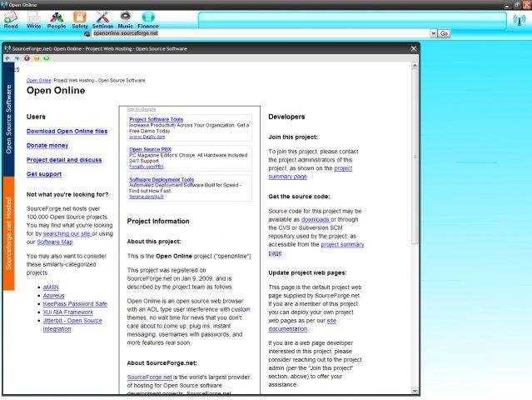
Task: Click the Ads by Google label
Action: click(x=142, y=109)
